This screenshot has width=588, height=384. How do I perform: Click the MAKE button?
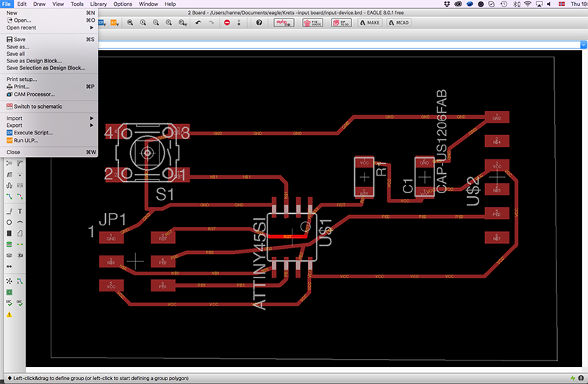click(x=370, y=23)
